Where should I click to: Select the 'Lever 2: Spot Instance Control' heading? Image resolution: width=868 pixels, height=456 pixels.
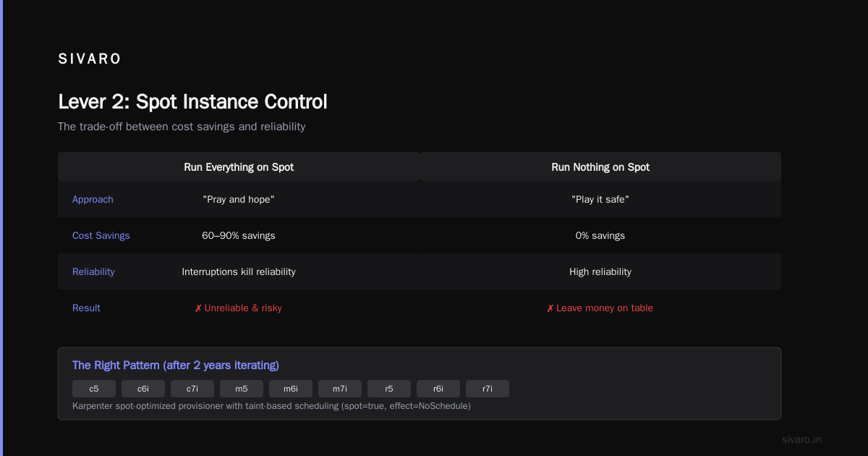point(192,102)
